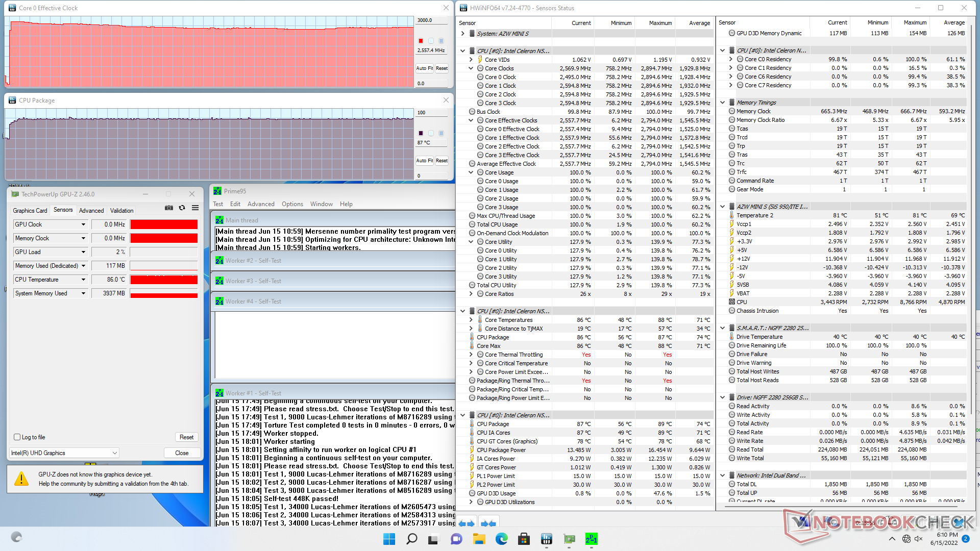Open the GPU Load sensor dropdown
Screen dimensions: 980x551
83,252
